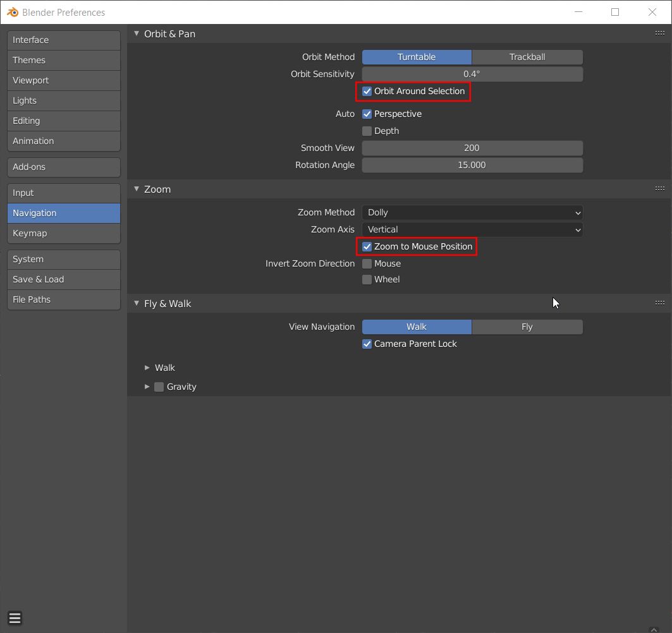Viewport: 672px width, 633px height.
Task: Click the Smooth View value field
Action: [472, 148]
